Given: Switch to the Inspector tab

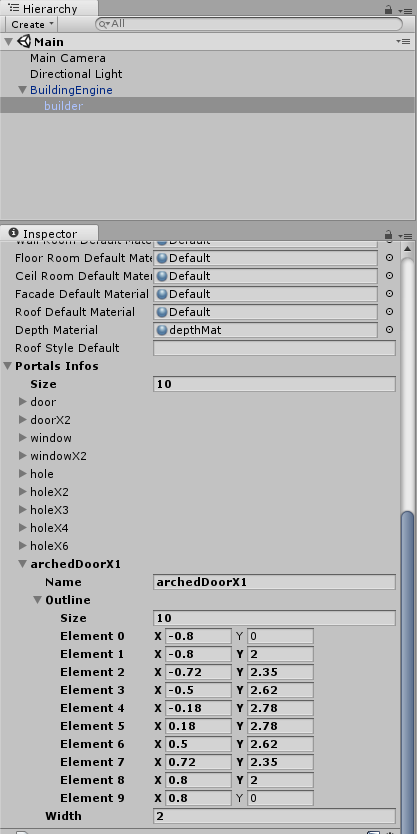Looking at the screenshot, I should pyautogui.click(x=49, y=233).
